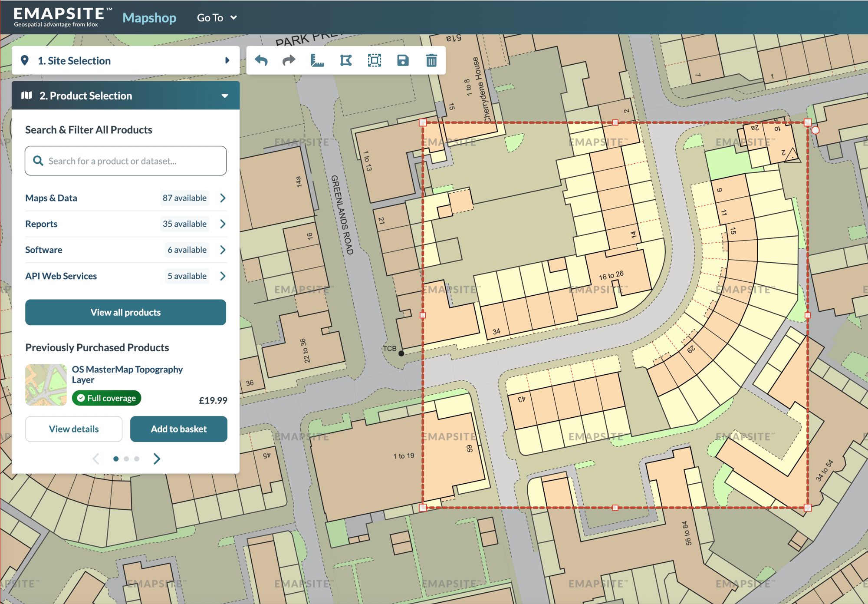Click the 16 to 26 building label
The image size is (868, 604).
click(611, 275)
